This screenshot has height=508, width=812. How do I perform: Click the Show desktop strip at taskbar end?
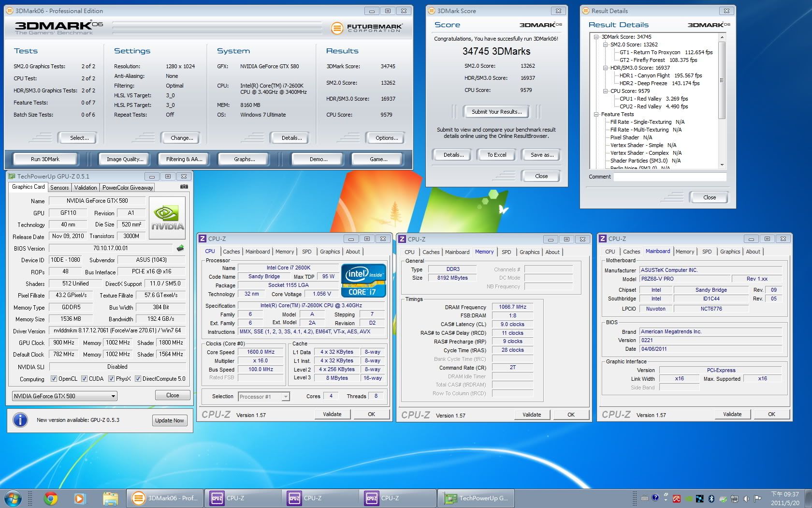pyautogui.click(x=808, y=498)
